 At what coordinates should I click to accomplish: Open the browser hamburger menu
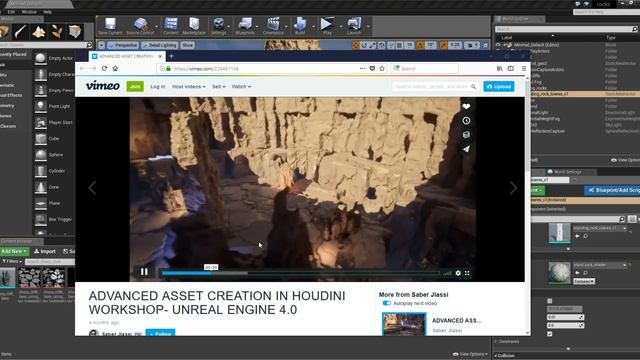click(x=524, y=69)
